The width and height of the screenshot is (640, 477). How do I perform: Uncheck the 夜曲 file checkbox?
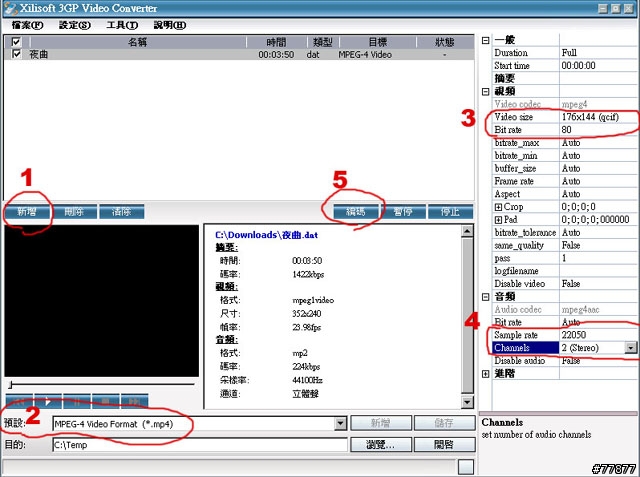point(16,54)
